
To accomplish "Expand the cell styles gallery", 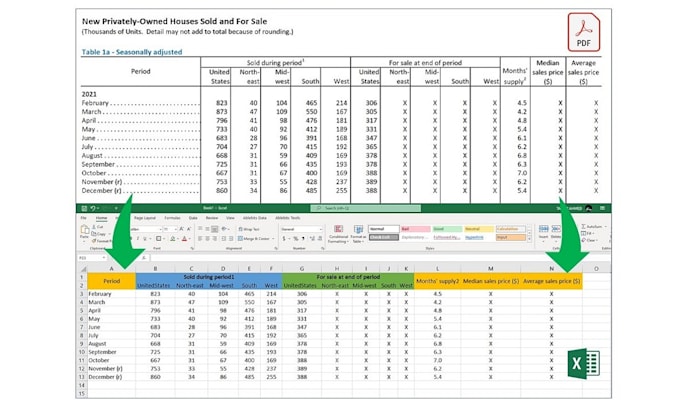I will coord(529,239).
